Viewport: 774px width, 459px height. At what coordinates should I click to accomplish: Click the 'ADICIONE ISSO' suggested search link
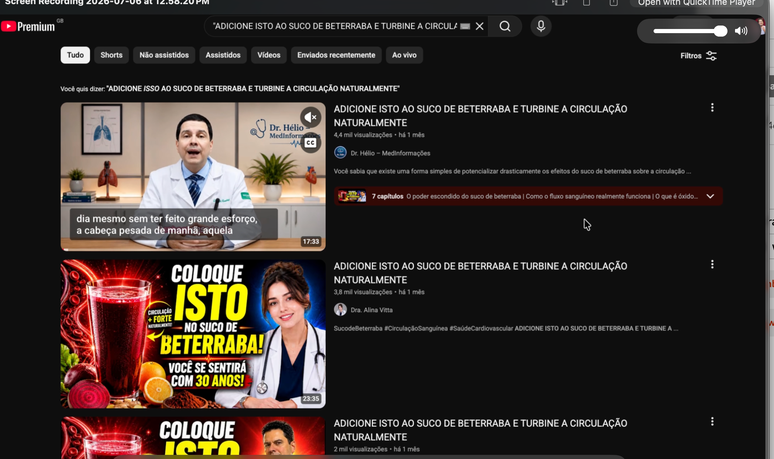coord(253,89)
